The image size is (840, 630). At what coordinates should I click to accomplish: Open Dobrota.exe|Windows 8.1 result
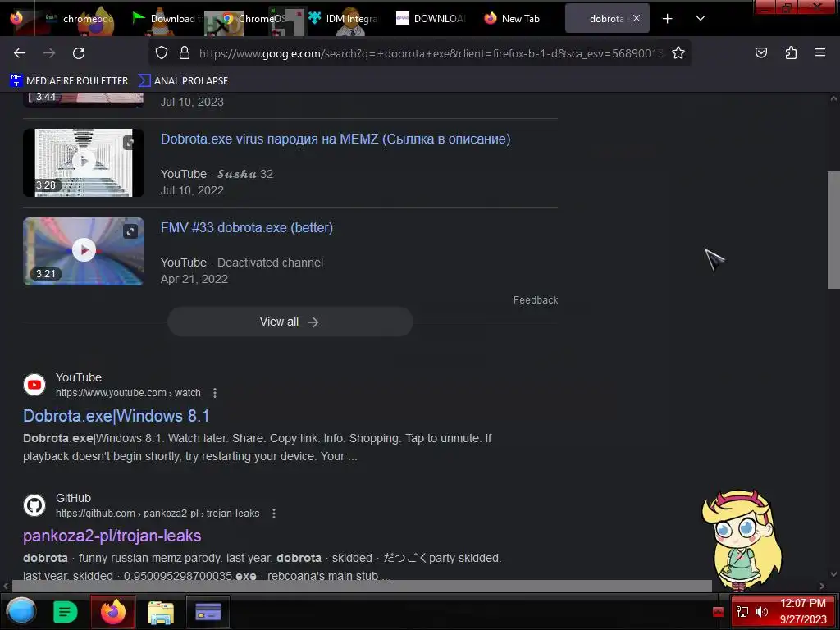116,416
